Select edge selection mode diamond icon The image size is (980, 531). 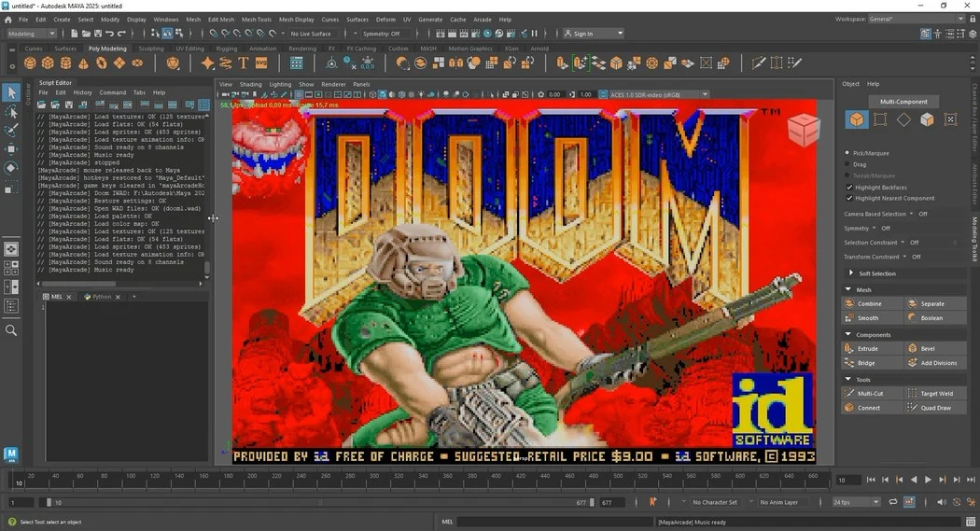(x=903, y=119)
